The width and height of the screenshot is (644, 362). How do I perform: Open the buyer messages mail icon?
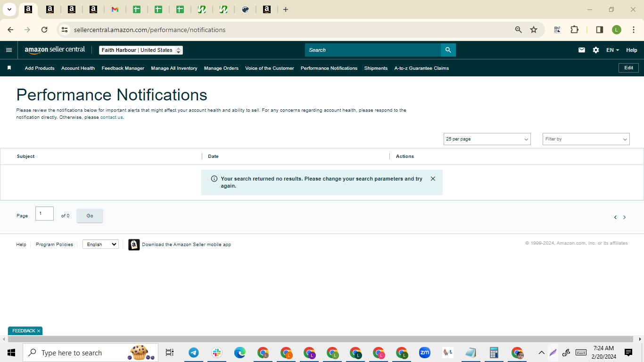click(582, 50)
